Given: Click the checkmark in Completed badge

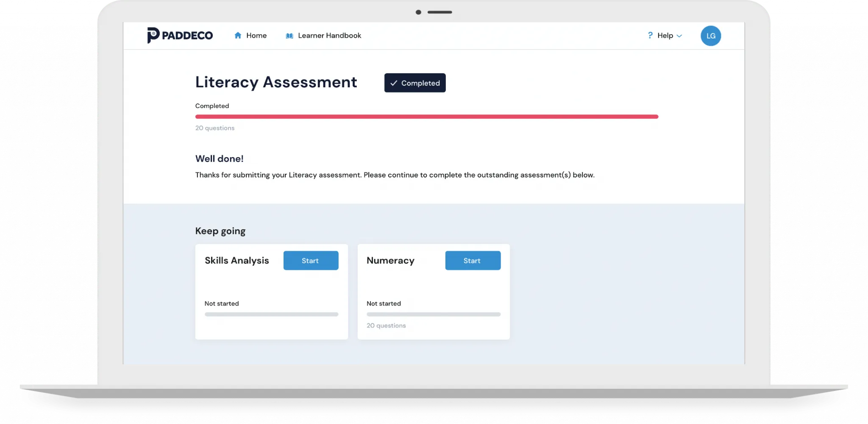Looking at the screenshot, I should coord(394,83).
